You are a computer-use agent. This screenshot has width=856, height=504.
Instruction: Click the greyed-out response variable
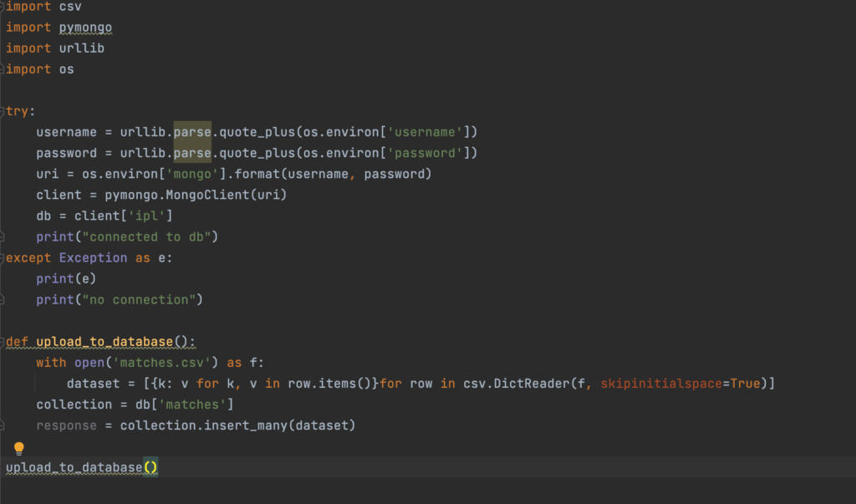pyautogui.click(x=67, y=425)
